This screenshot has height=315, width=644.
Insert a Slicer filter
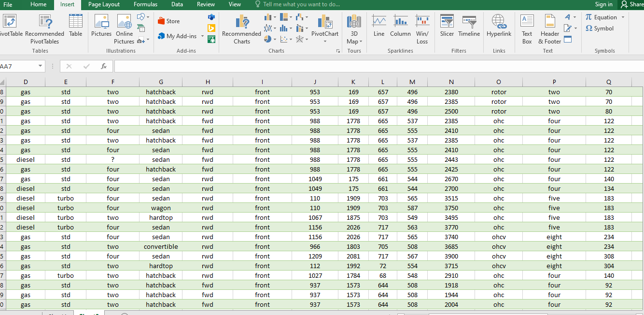coord(447,27)
